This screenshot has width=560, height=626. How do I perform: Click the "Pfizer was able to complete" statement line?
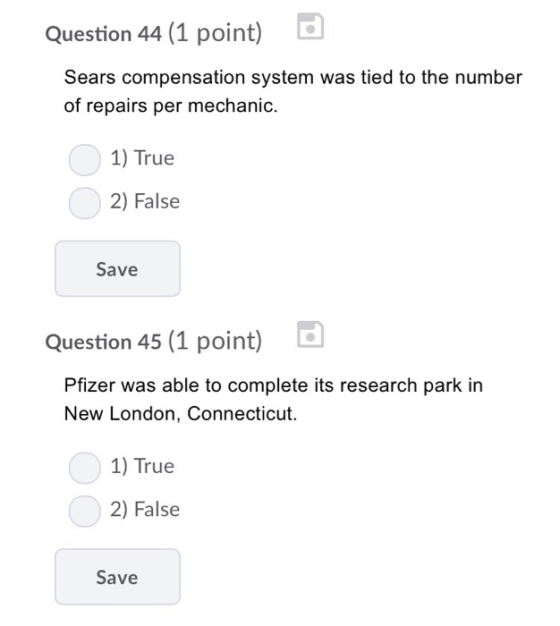point(273,385)
